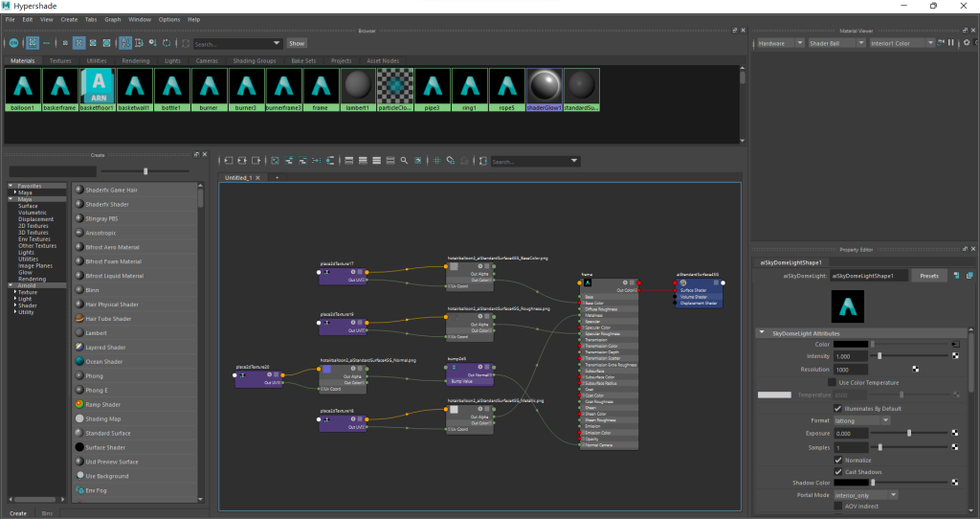Click the input and output connections graph icon in the graph toolbar
980x519 pixels.
(x=242, y=161)
